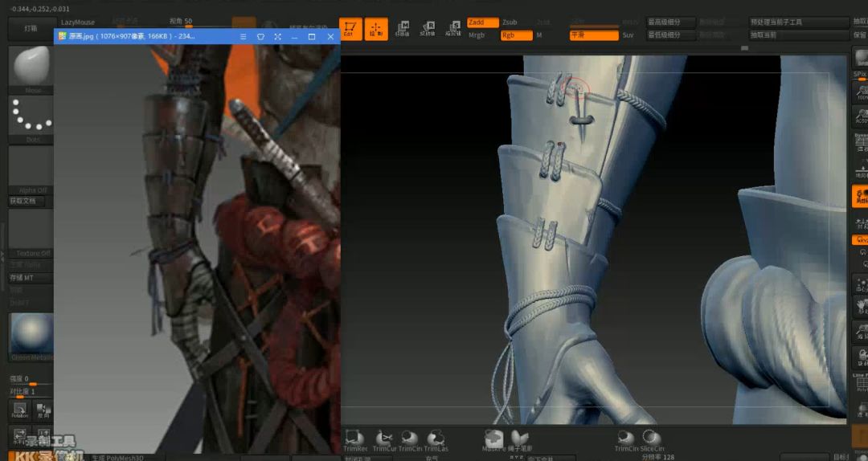Click the brush preview at top right shelf
868x461 pixels.
click(x=862, y=58)
